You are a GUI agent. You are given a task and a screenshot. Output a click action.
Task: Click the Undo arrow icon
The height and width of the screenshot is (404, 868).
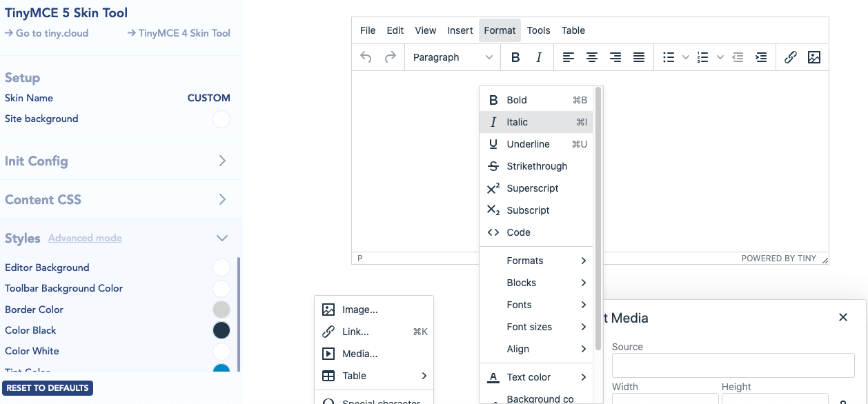(x=366, y=57)
